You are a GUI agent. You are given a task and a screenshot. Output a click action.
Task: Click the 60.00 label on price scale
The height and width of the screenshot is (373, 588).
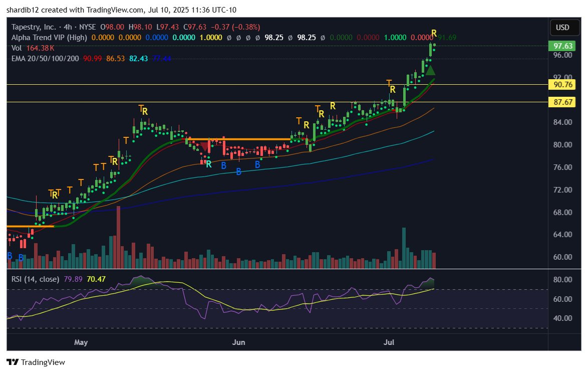[x=562, y=257]
